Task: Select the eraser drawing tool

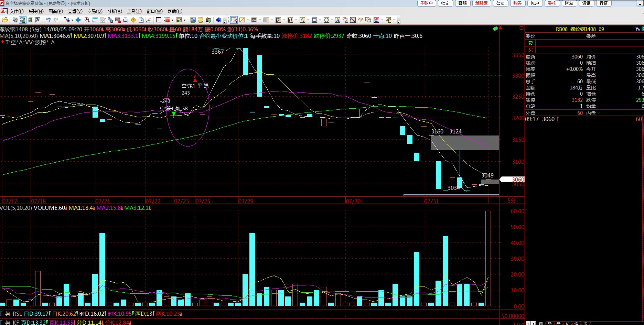Action: click(360, 20)
